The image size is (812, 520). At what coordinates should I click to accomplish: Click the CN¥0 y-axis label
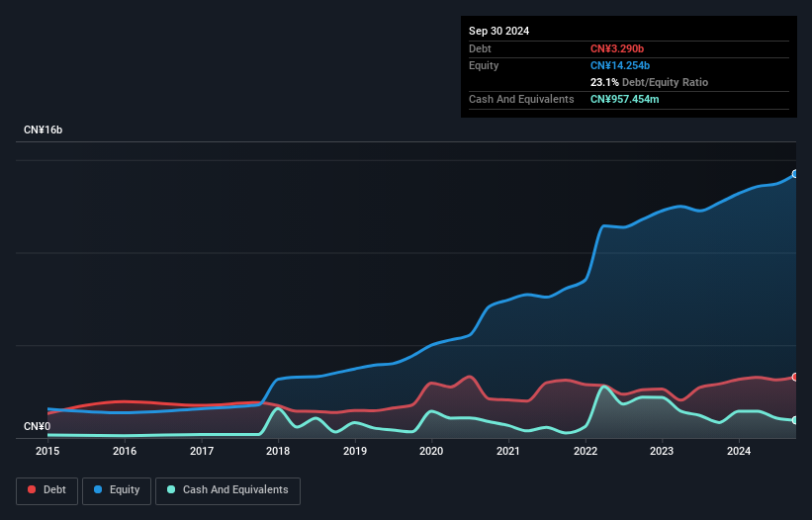(x=38, y=426)
